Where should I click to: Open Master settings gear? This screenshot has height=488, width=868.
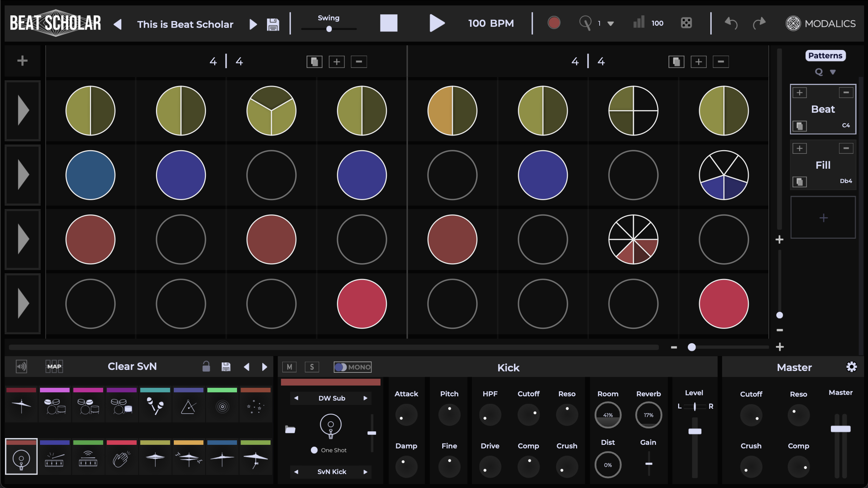click(852, 367)
